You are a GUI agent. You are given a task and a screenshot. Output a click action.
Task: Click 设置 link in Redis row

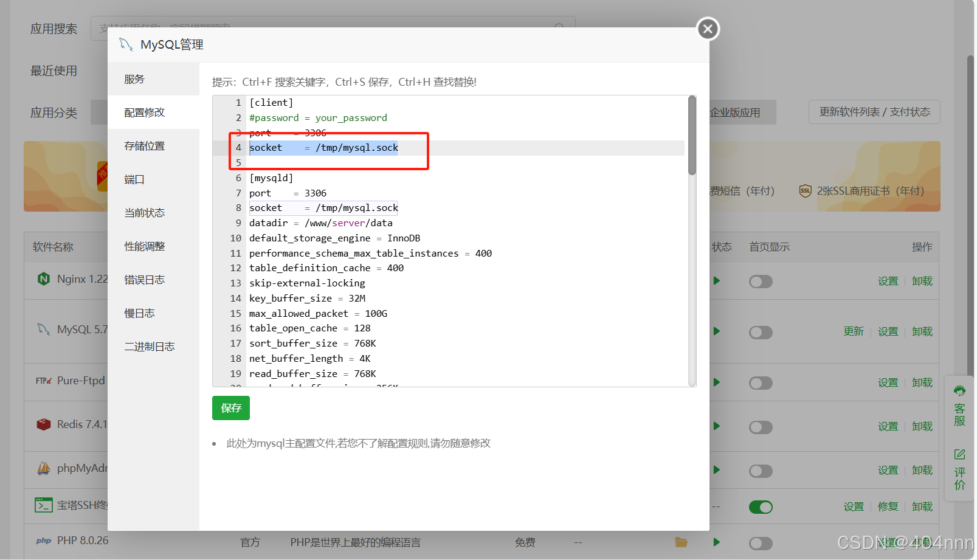click(x=888, y=426)
